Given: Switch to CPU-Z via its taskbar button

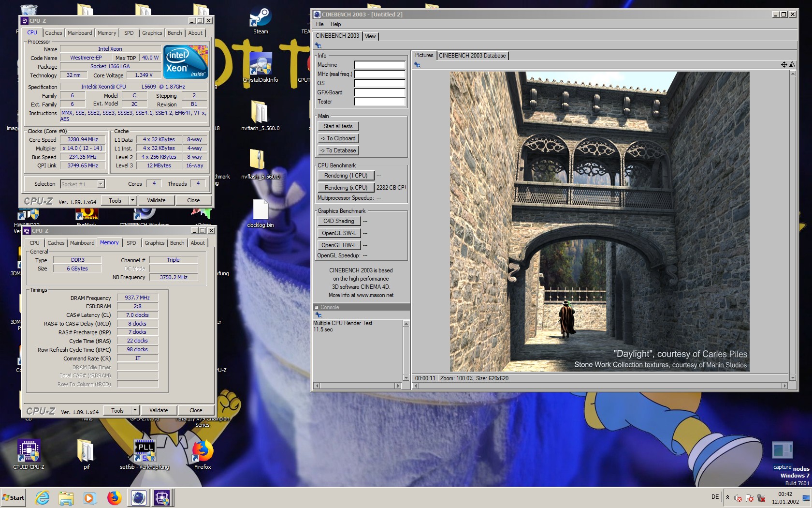Looking at the screenshot, I should point(162,497).
